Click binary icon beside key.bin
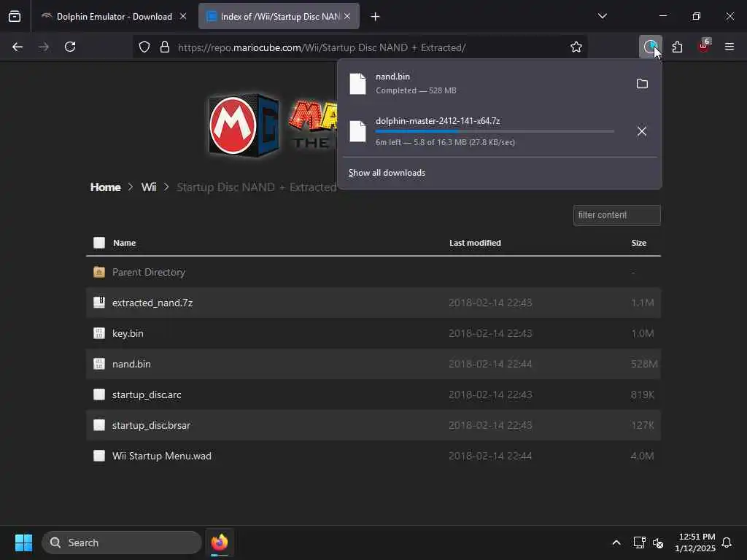 99,333
